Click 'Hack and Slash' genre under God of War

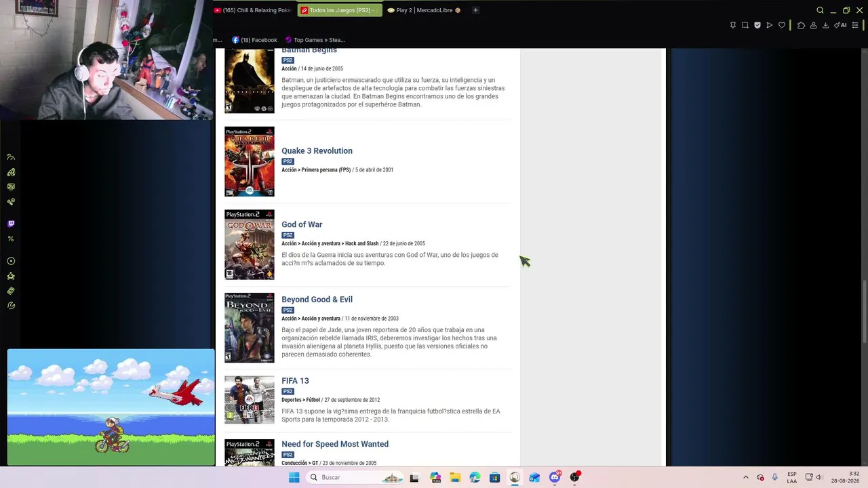361,244
